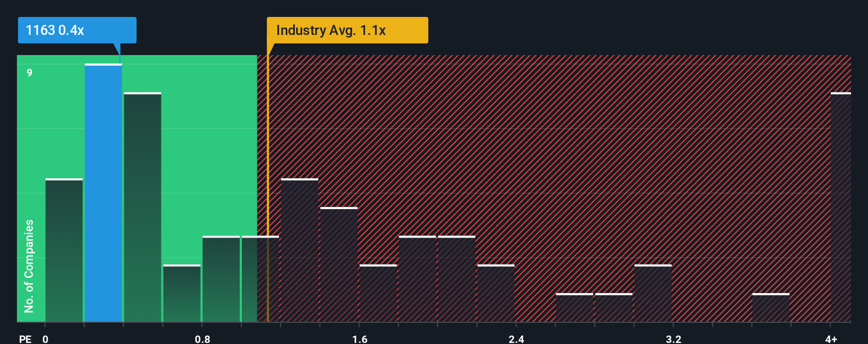Image resolution: width=868 pixels, height=344 pixels.
Task: Click the tall dark green bar right of the blue bar
Action: point(142,207)
